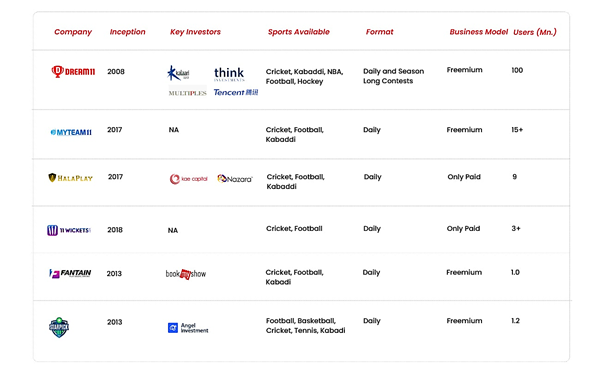
Task: Click the MyTeam11 logo
Action: [x=71, y=132]
